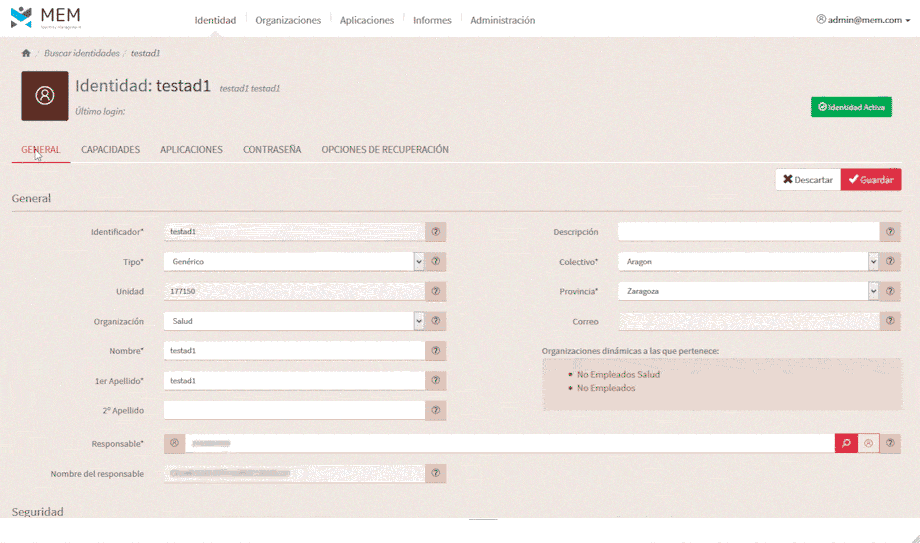Click the "Último login:" label

(100, 112)
